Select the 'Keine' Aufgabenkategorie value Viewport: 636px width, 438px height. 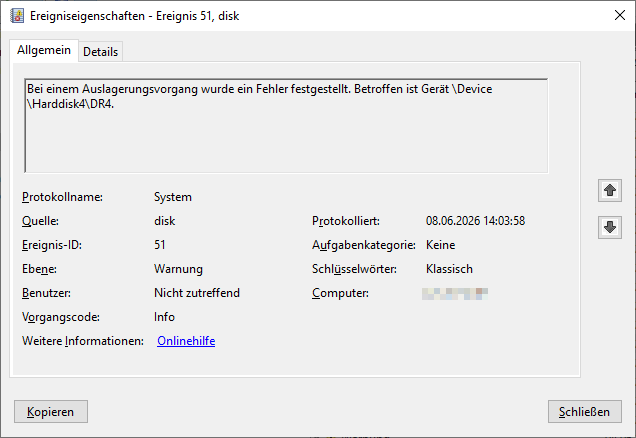(440, 245)
